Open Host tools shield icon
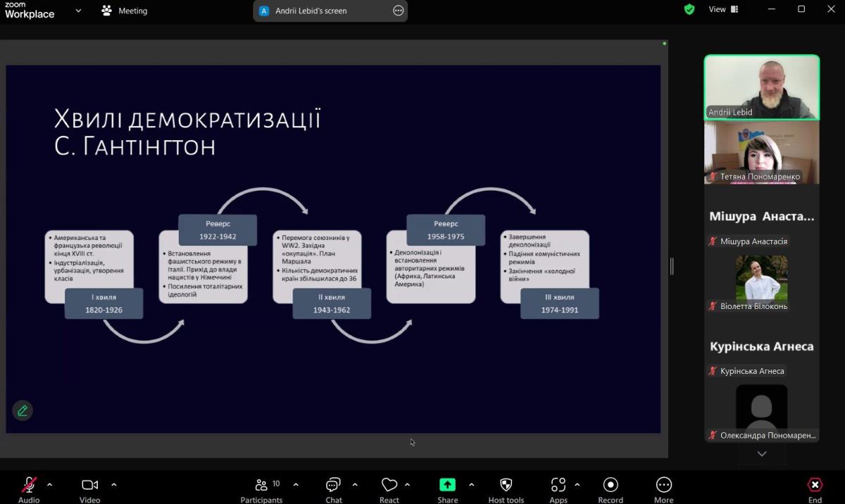Screen dimensions: 845x504 point(506,486)
